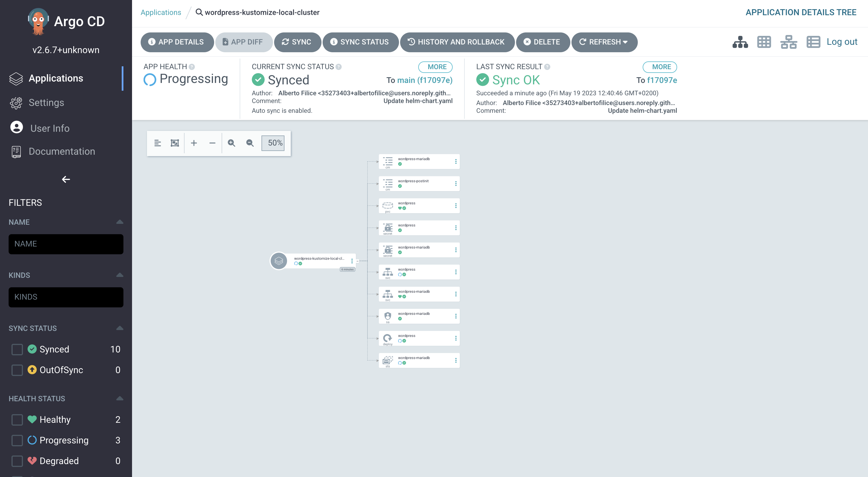Image resolution: width=868 pixels, height=477 pixels.
Task: Collapse the SYNC STATUS filter section
Action: 120,328
